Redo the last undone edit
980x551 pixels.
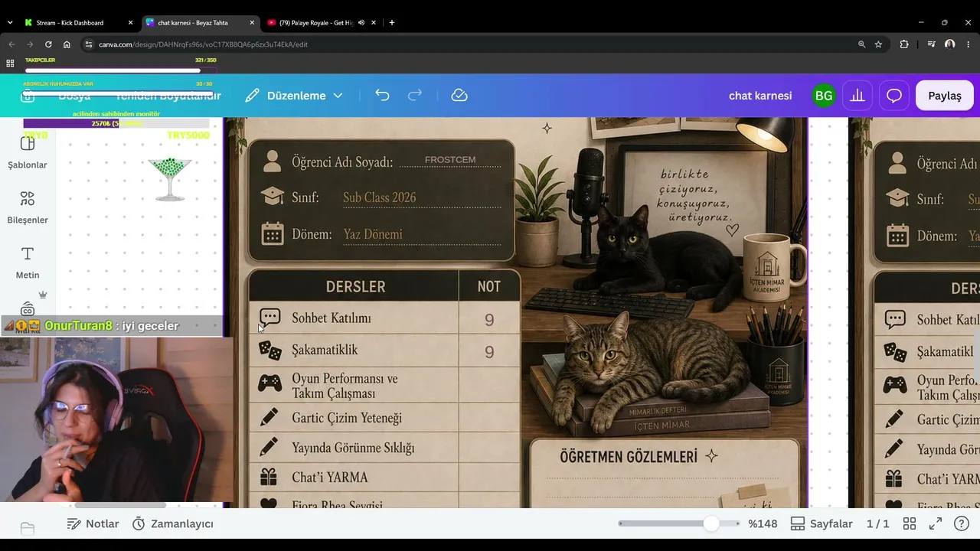pos(415,96)
